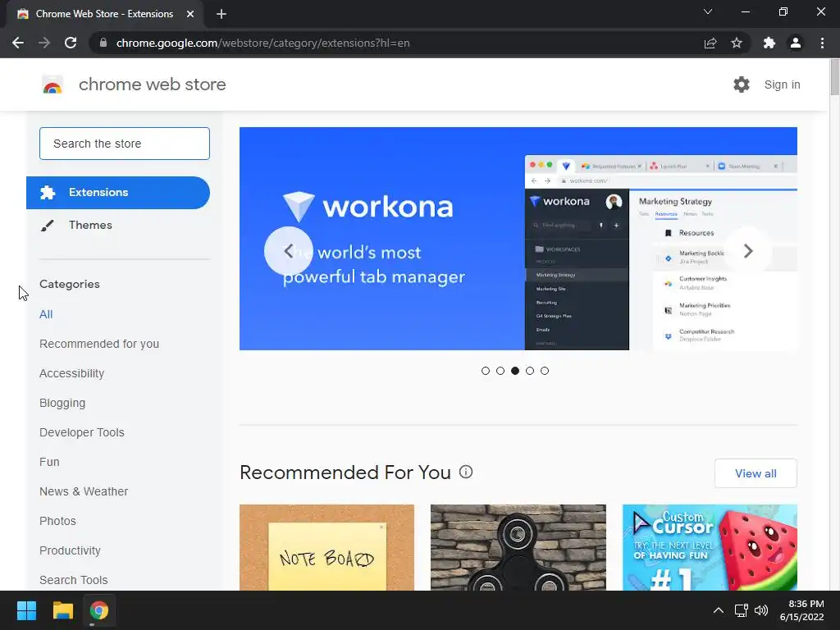Click the page vertical scrollbar thumb
Viewport: 840px width, 630px height.
[x=834, y=77]
